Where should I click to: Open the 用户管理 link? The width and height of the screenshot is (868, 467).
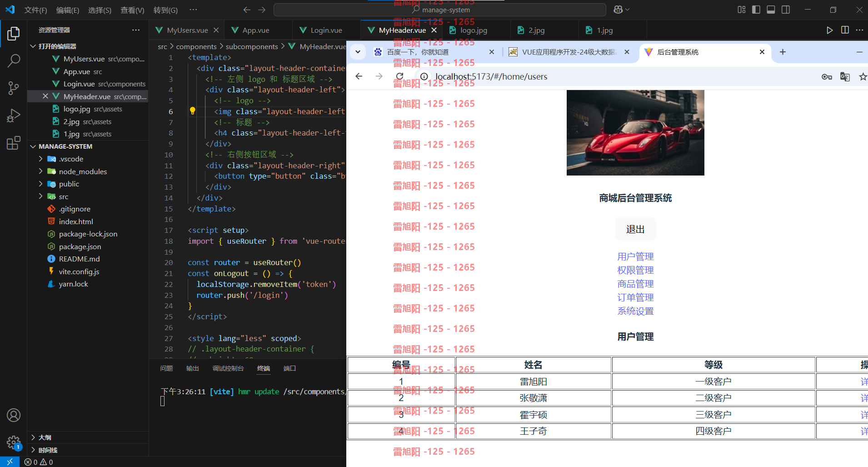click(635, 256)
